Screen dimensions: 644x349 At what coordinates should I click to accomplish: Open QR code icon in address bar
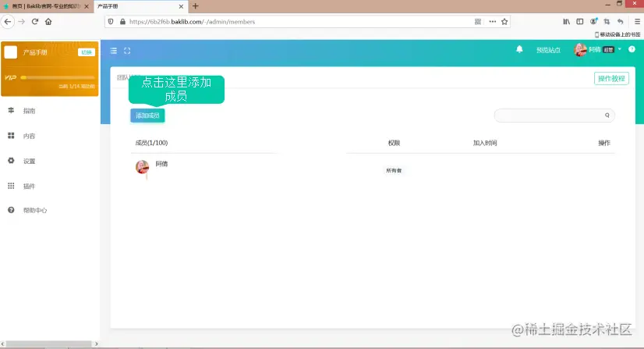478,21
